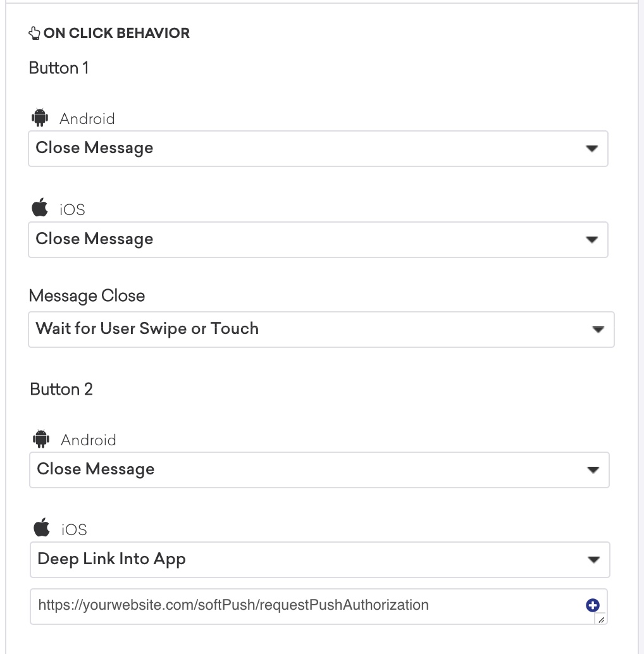Click the Button 2 heading
The height and width of the screenshot is (654, 644).
(61, 389)
